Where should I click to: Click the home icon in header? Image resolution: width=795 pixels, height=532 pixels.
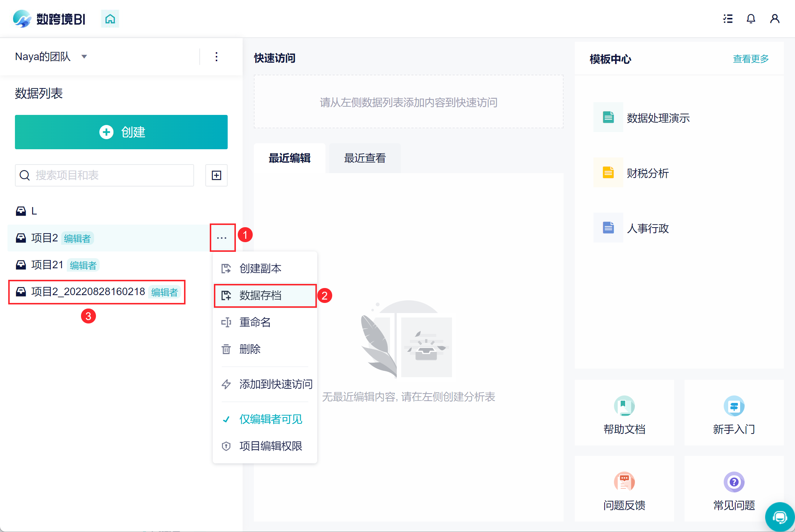coord(110,19)
